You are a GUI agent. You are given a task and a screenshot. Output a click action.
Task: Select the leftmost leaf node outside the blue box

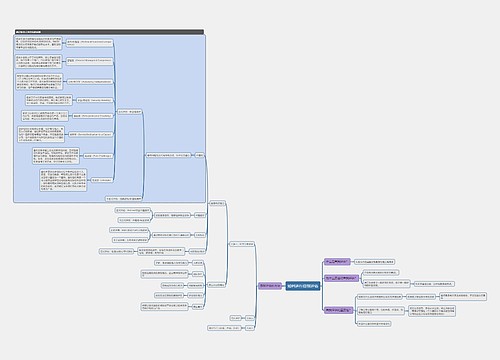[x=117, y=251]
